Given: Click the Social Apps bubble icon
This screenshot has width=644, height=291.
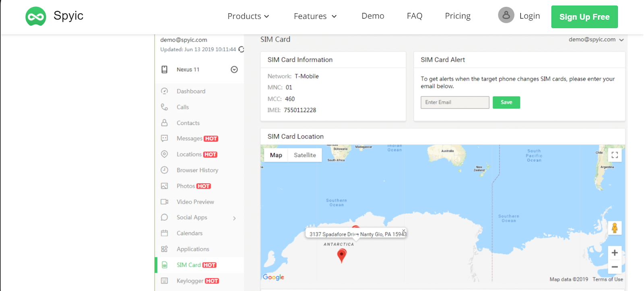Looking at the screenshot, I should coord(164,217).
